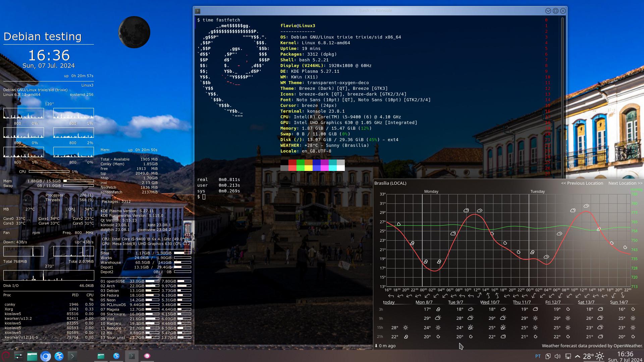This screenshot has width=644, height=362.
Task: Switch to the pink circle app task
Action: 147,356
